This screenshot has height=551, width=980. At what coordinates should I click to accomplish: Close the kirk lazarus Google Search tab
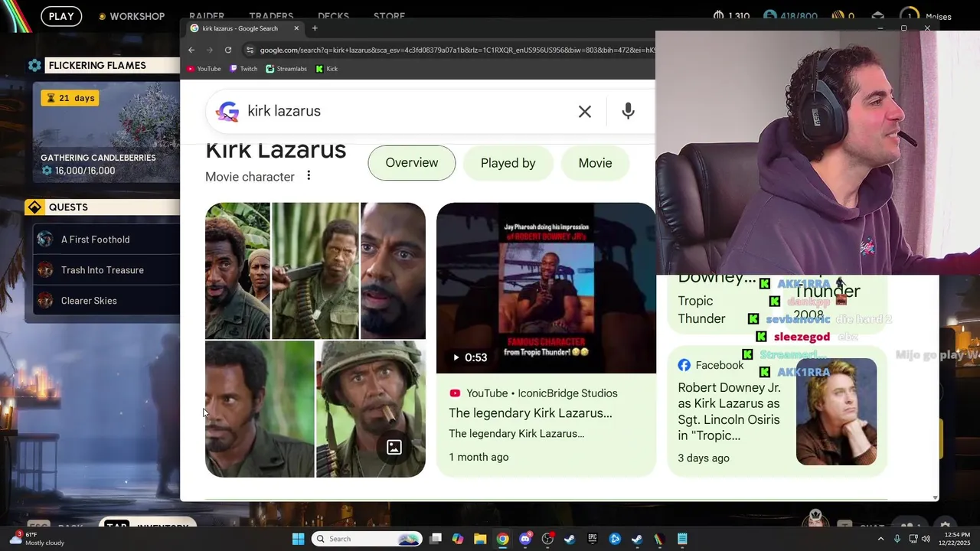point(296,28)
